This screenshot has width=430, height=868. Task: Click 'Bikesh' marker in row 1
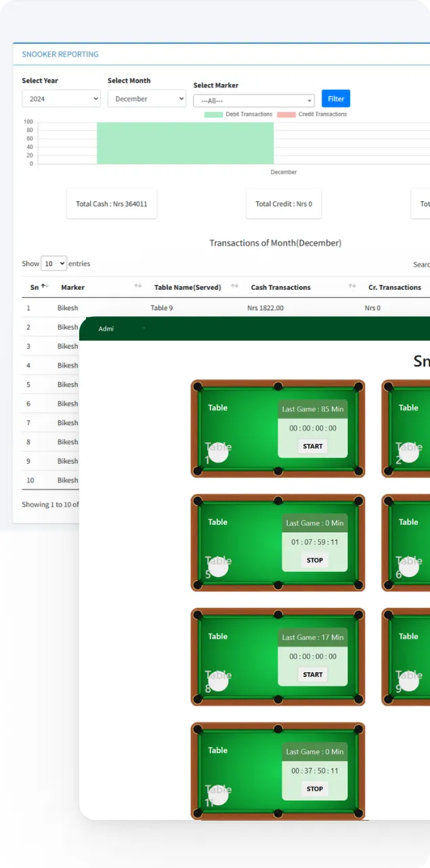tap(68, 308)
